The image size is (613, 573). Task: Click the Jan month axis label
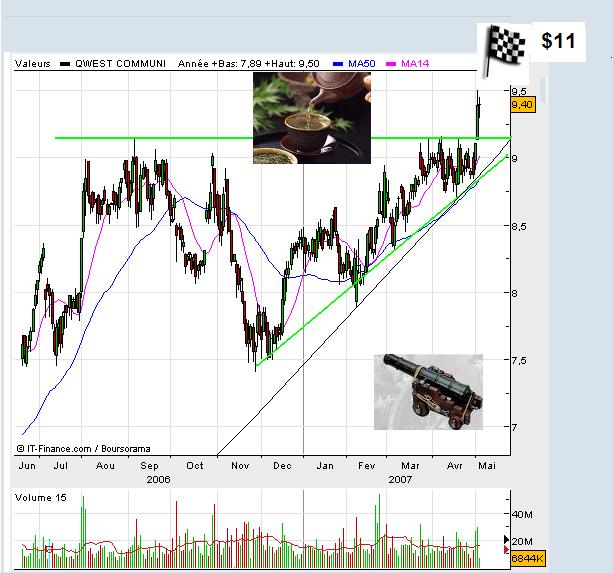[325, 466]
